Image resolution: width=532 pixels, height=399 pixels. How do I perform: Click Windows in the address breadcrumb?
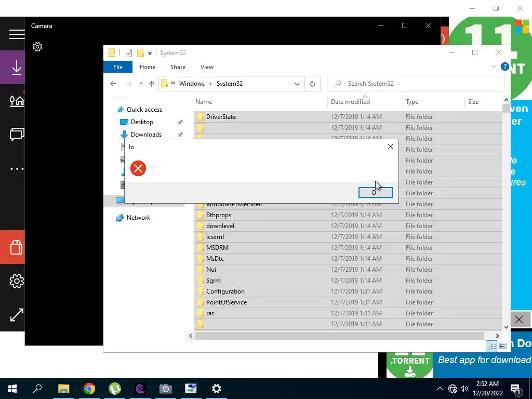tap(192, 84)
